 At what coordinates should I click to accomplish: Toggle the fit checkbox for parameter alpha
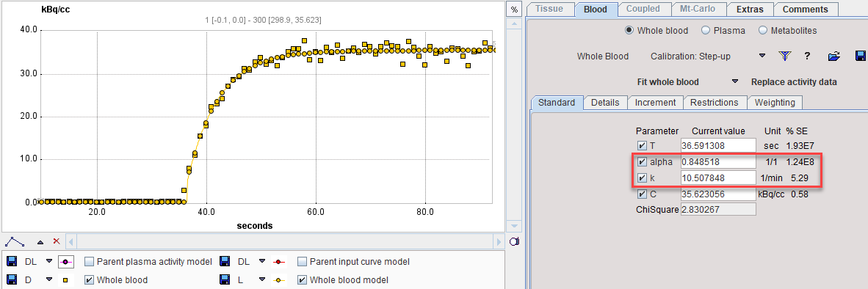pyautogui.click(x=642, y=162)
